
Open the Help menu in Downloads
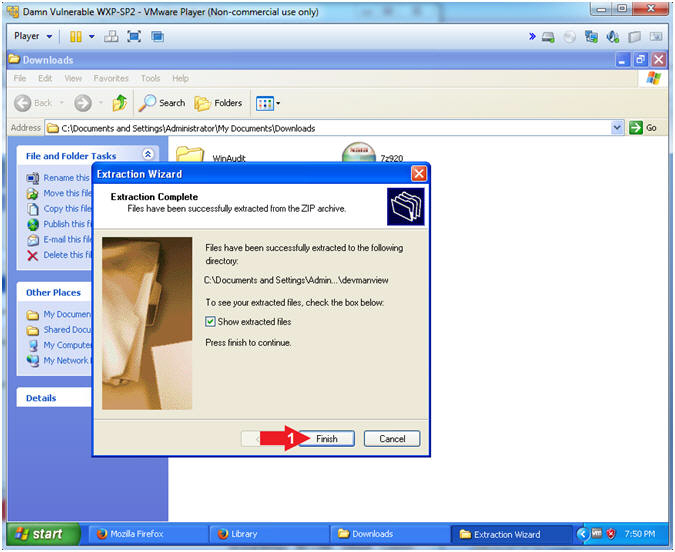(x=180, y=78)
